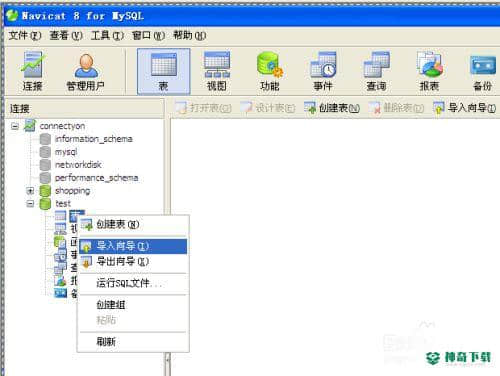500x376 pixels.
Task: Select the connectyon tree label
Action: [x=62, y=126]
